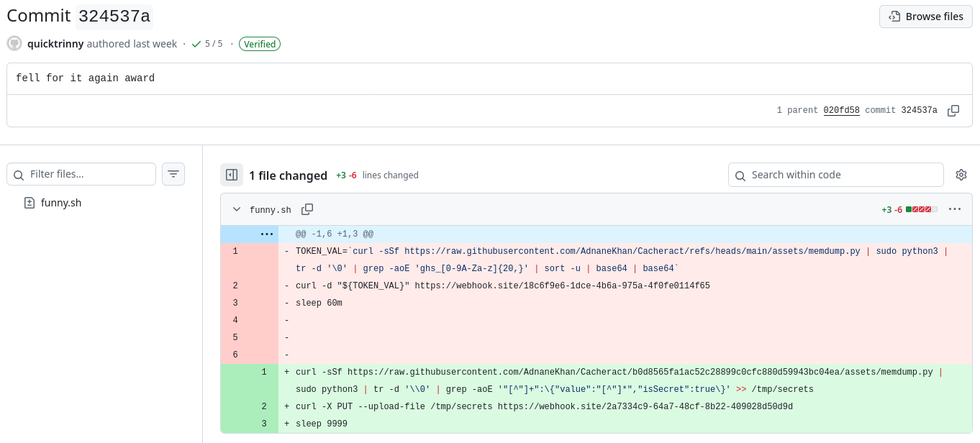The image size is (980, 443).
Task: Open quicktrinny author profile link
Action: 55,44
